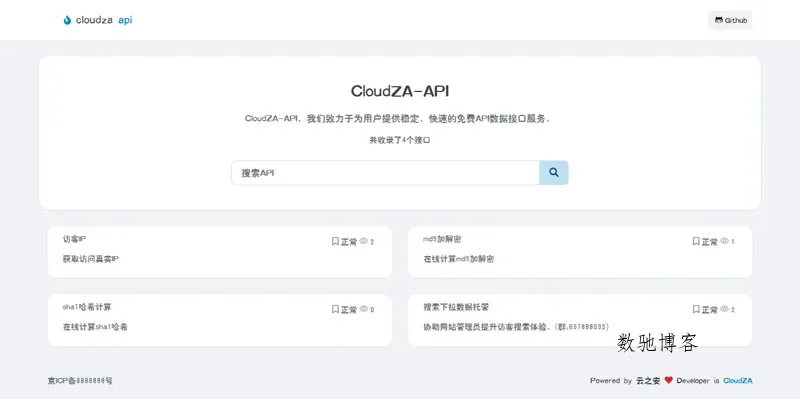This screenshot has height=399, width=800.
Task: Focus the 搜索API input field
Action: coord(386,172)
